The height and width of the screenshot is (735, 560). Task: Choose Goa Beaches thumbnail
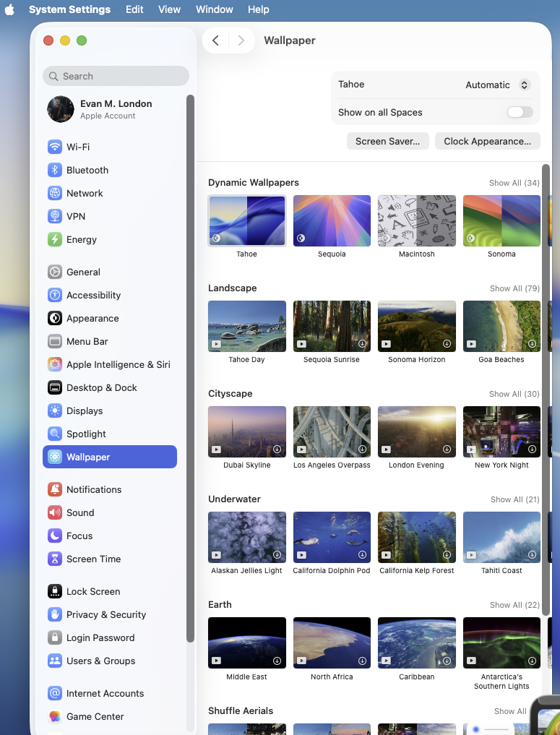pos(501,326)
